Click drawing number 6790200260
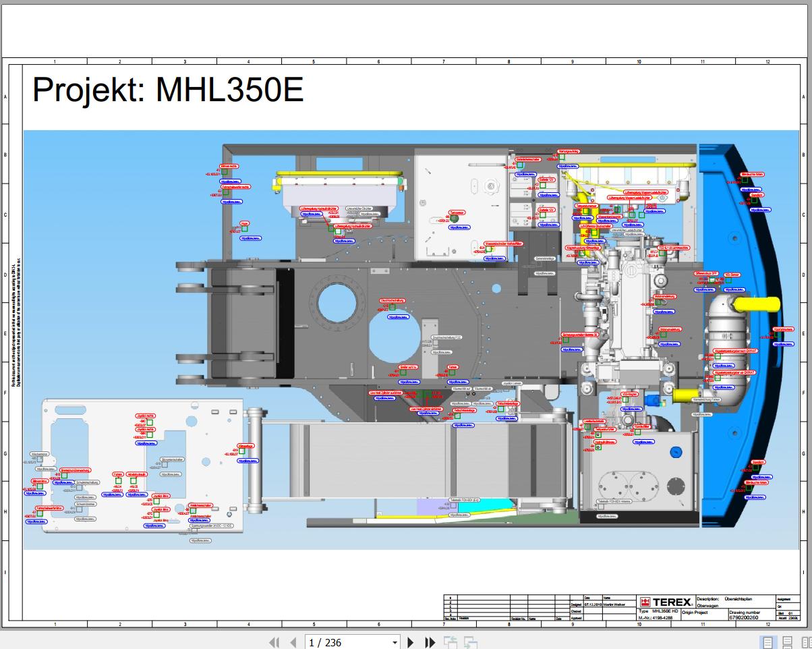Screen dimensions: 812x649 (x=744, y=617)
